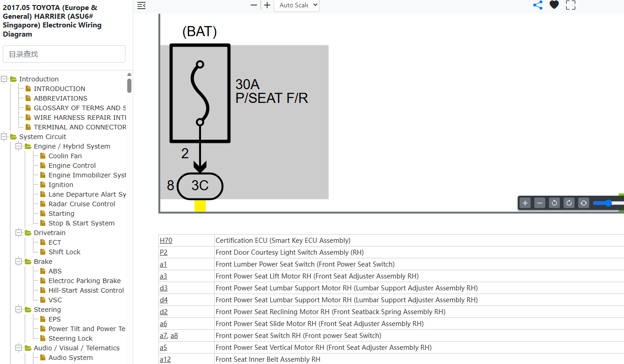Open the Auto Scale zoom dropdown
The height and width of the screenshot is (364, 624).
(297, 5)
